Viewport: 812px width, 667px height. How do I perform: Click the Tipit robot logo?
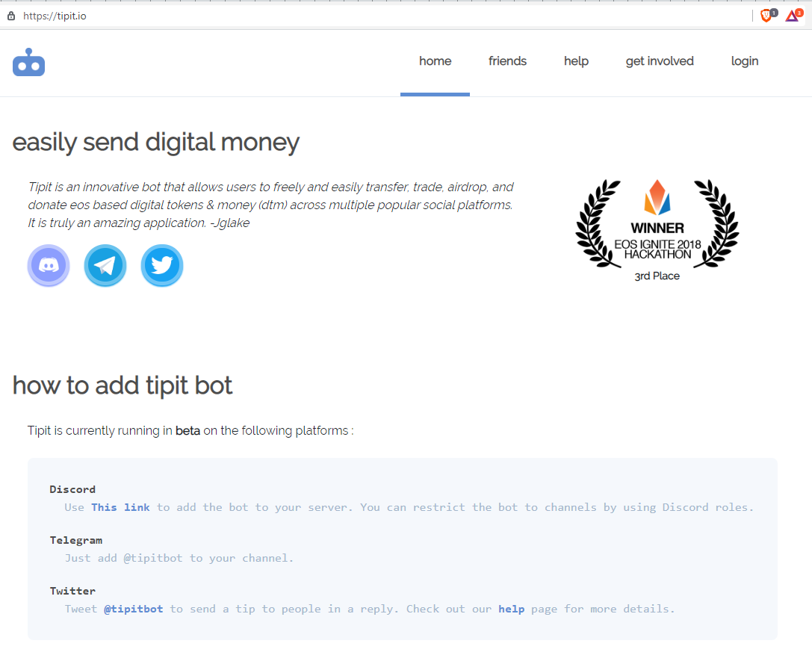point(28,62)
